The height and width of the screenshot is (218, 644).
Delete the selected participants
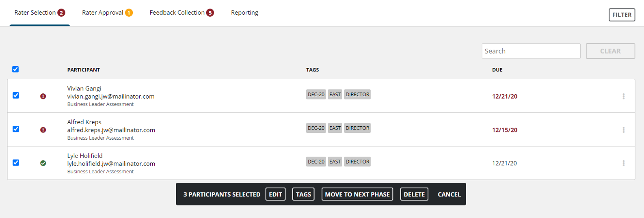[x=414, y=194]
